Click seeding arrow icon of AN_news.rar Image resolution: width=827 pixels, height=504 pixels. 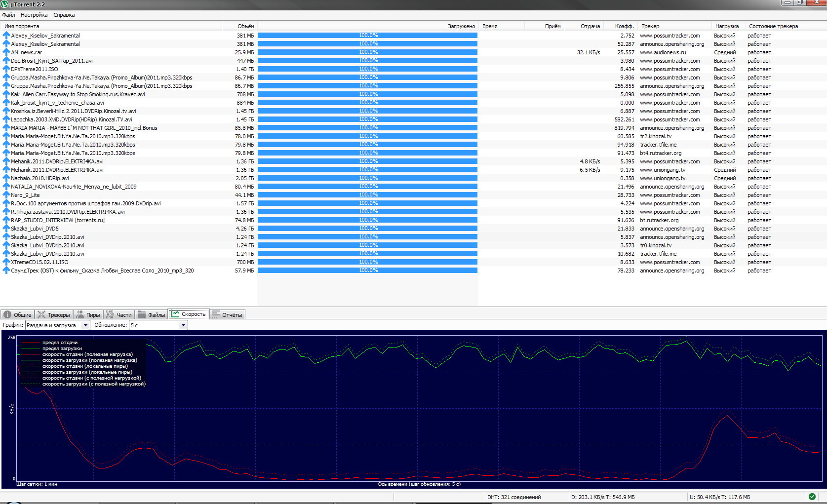[x=6, y=52]
